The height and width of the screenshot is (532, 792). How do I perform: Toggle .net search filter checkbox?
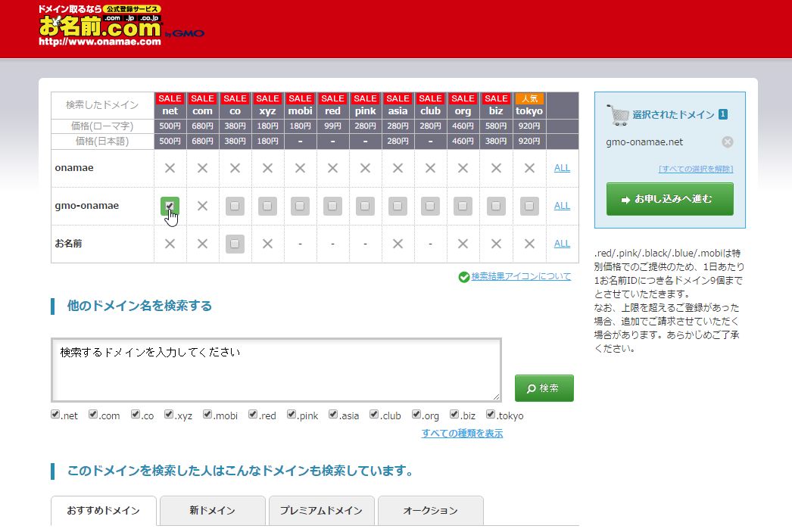(55, 415)
